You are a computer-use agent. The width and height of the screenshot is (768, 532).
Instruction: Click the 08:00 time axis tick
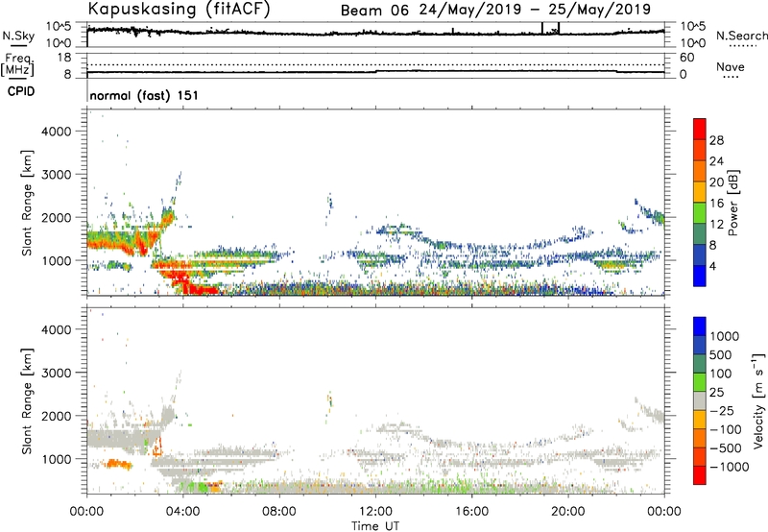pyautogui.click(x=279, y=512)
